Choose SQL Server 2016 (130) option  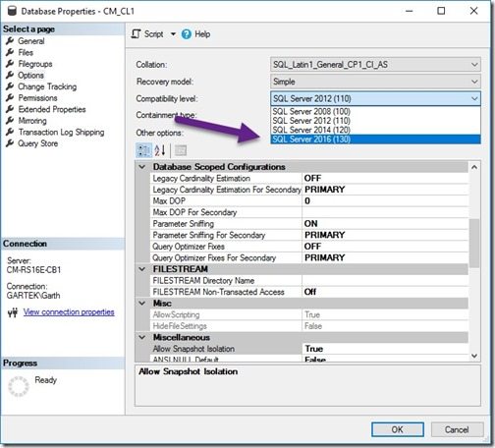pyautogui.click(x=375, y=140)
